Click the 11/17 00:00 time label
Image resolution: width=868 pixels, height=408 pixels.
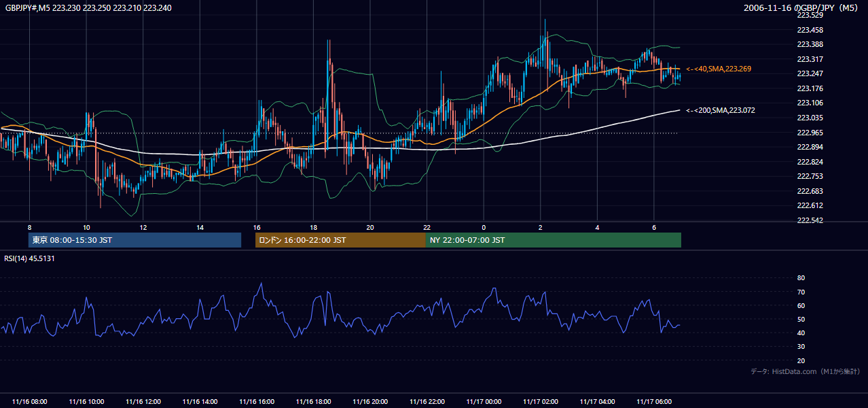coord(484,402)
